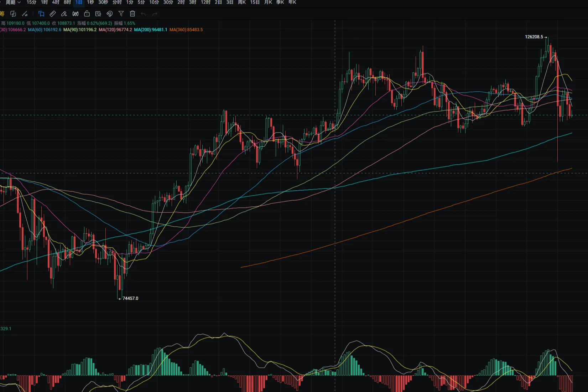Delete drawings with the trash icon
Image resolution: width=588 pixels, height=392 pixels.
tap(132, 14)
